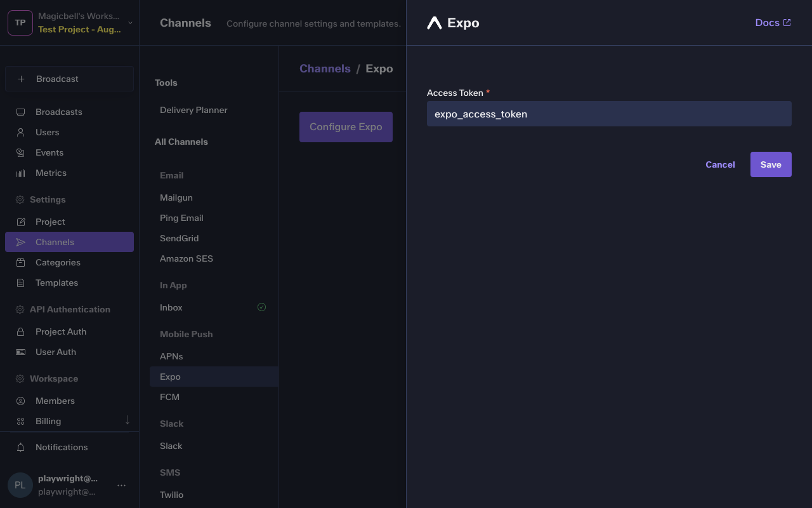Click the TP project avatar
This screenshot has width=812, height=508.
[x=20, y=23]
